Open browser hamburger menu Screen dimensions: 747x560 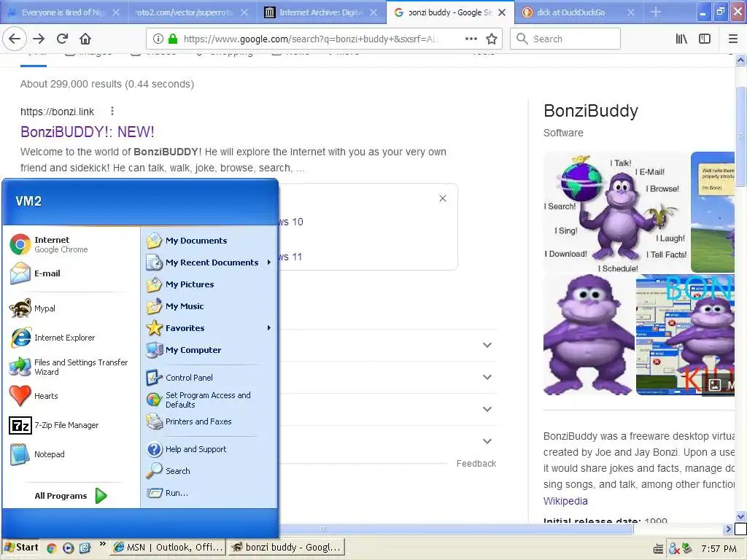733,39
